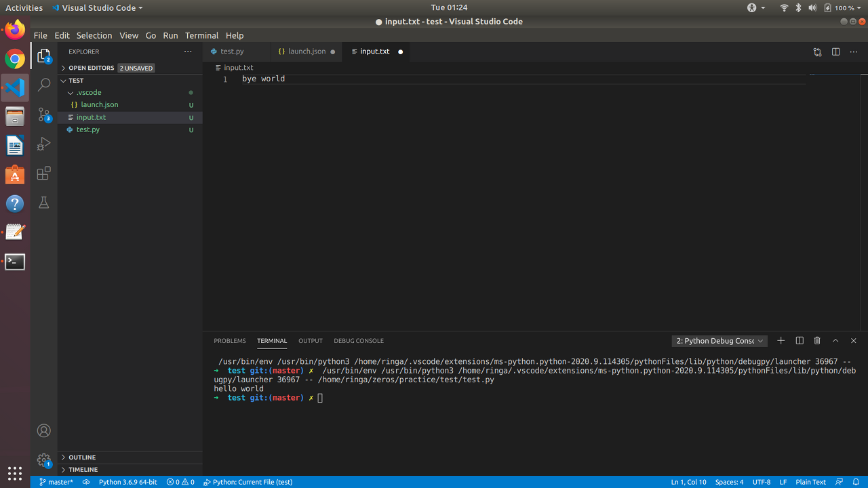Open accessibility menu in top bar
868x488 pixels.
(756, 7)
